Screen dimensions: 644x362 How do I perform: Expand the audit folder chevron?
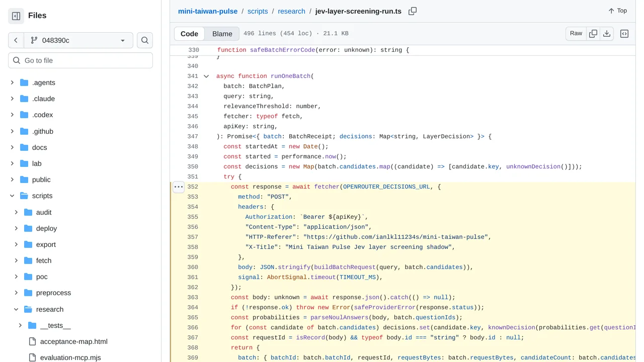tap(16, 212)
